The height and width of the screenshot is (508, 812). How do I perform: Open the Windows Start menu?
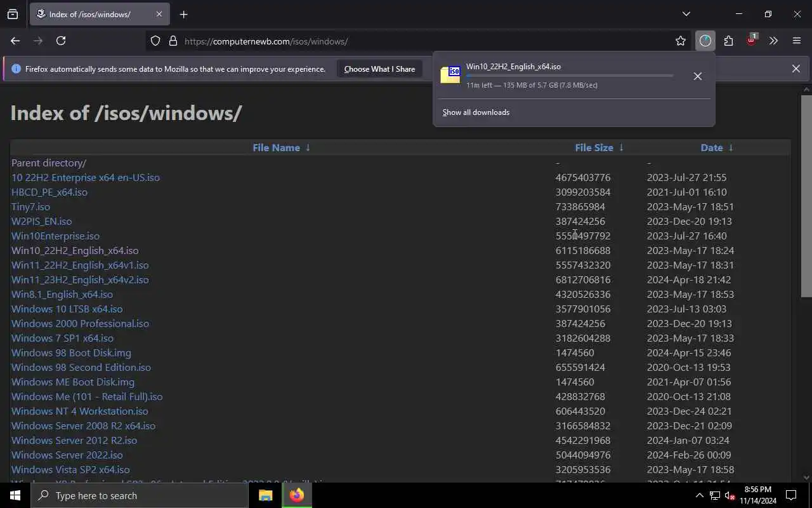[x=15, y=495]
